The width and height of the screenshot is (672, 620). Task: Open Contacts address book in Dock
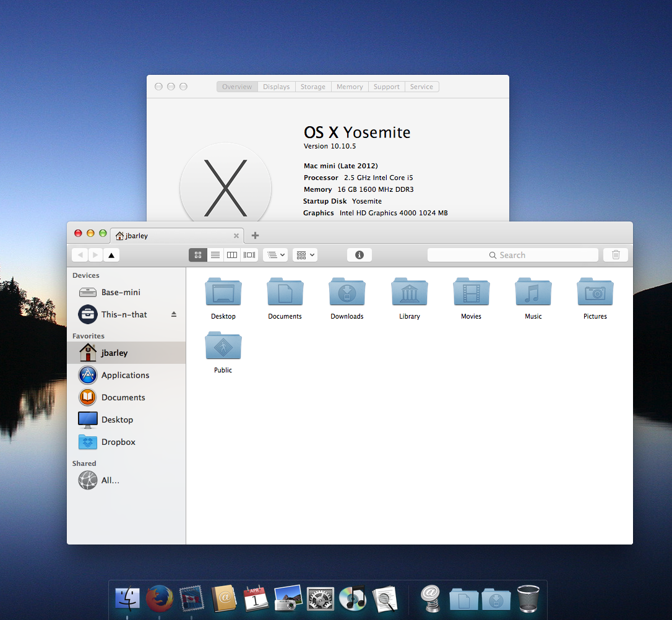[224, 598]
